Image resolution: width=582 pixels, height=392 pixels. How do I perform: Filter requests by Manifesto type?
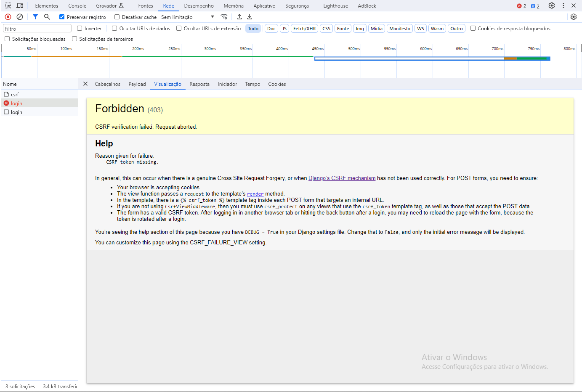[400, 29]
